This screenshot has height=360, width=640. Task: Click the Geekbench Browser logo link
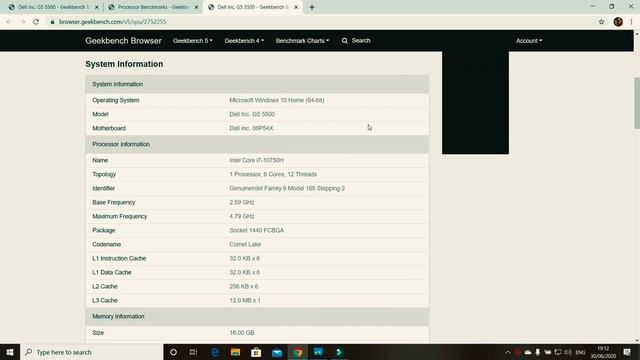[x=123, y=41]
